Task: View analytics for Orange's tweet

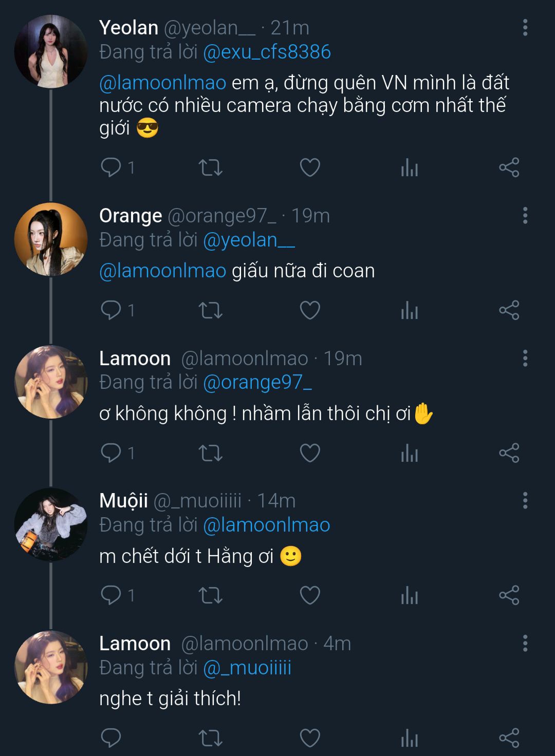Action: 410,310
